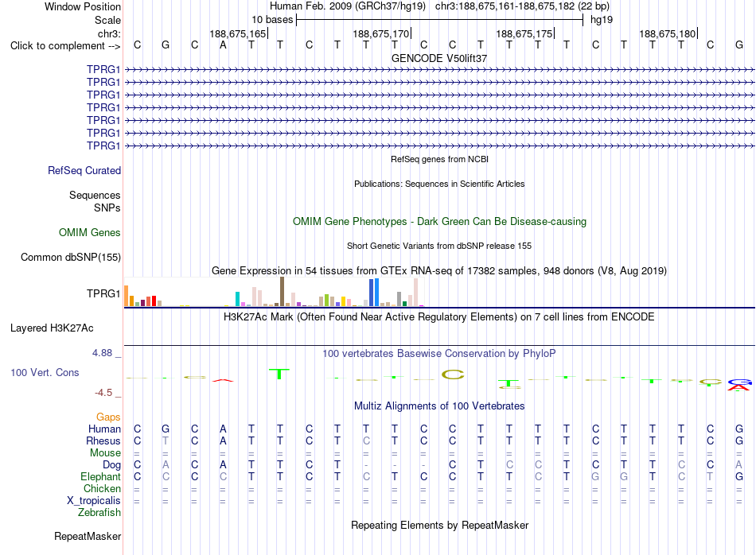Click the TPRG1 label beside GTEx chart
Viewport: 756px width, 555px height.
(103, 293)
